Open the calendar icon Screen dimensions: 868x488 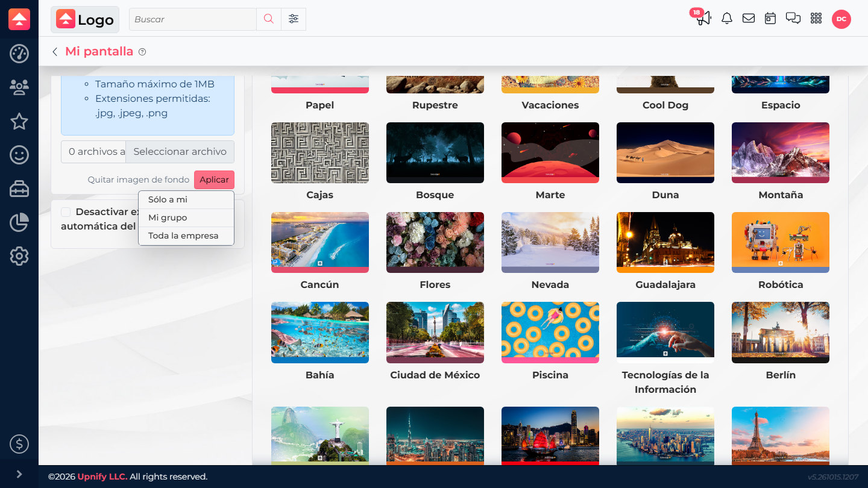click(770, 19)
